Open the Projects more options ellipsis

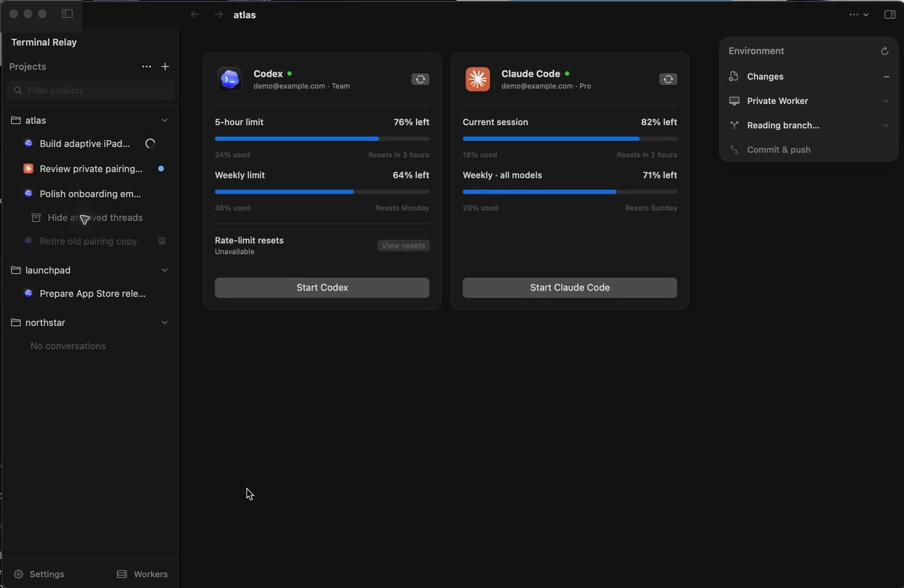point(146,67)
